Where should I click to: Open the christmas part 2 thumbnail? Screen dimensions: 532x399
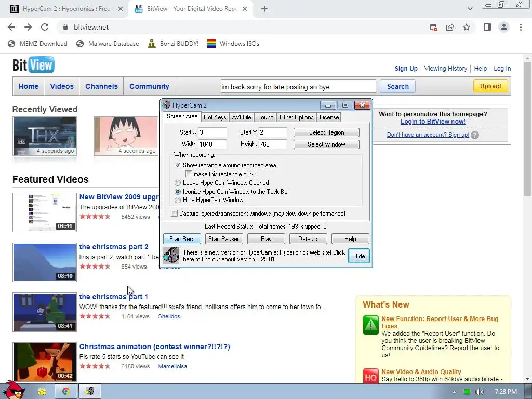45,262
